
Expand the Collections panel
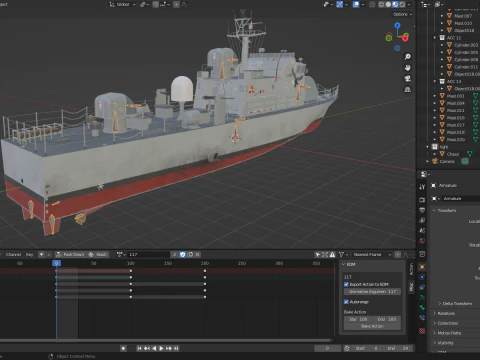[x=435, y=323]
